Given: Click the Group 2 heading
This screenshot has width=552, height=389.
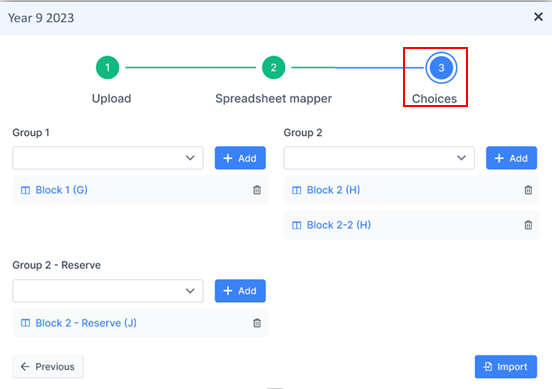Looking at the screenshot, I should [x=303, y=133].
